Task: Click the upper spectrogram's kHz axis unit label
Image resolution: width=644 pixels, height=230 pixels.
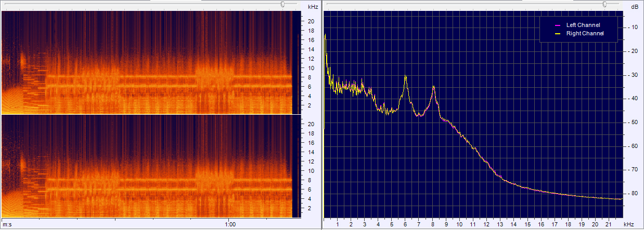Action: click(x=313, y=7)
